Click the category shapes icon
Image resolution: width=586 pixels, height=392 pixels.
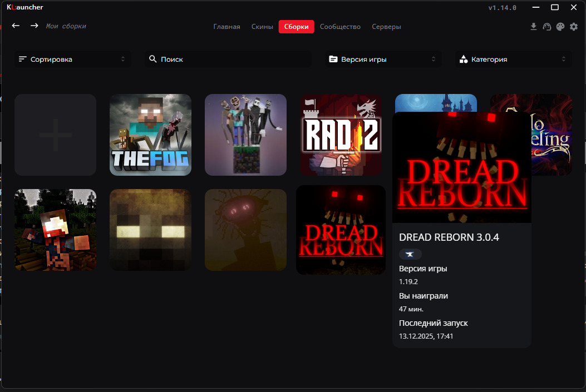coord(464,59)
